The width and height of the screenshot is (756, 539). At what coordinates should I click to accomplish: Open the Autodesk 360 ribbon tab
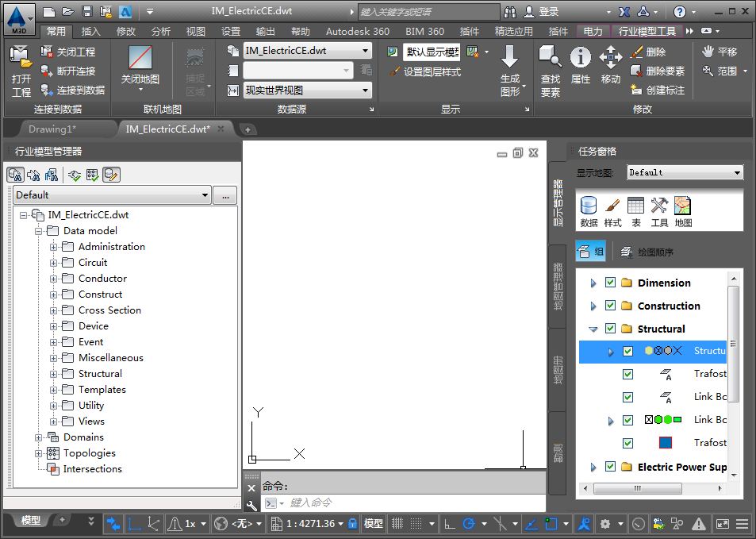[x=357, y=32]
